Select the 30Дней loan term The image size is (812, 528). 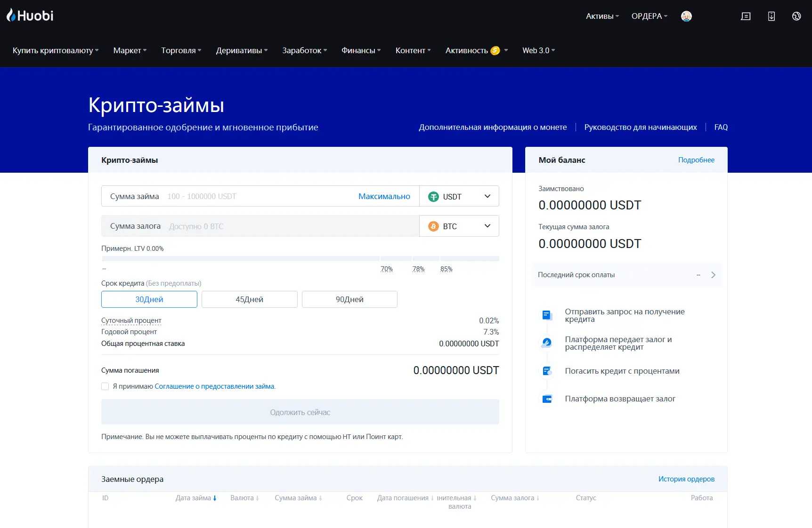(x=149, y=299)
